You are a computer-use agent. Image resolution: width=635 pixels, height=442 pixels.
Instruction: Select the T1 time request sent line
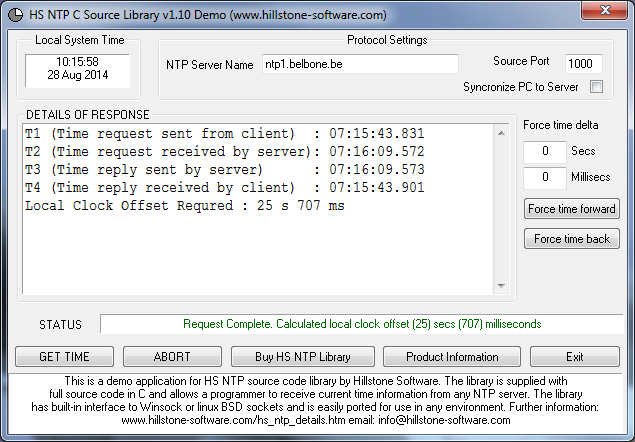tap(225, 133)
